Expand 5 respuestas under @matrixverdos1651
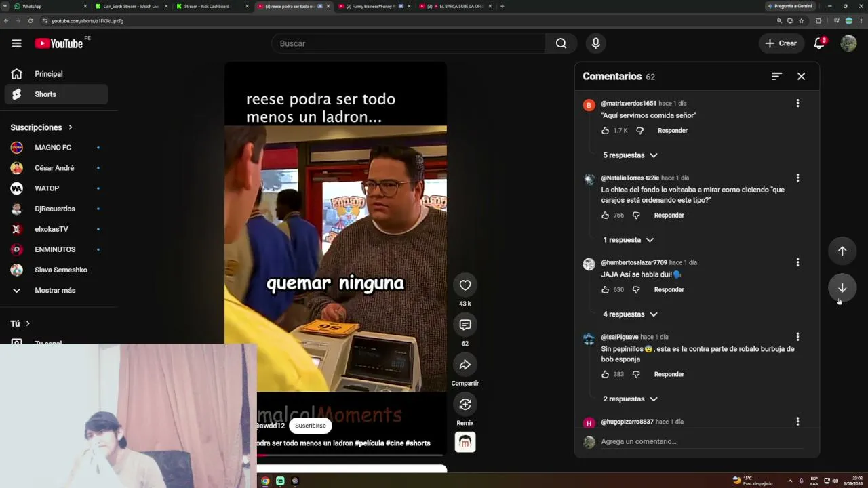868x488 pixels. point(630,155)
